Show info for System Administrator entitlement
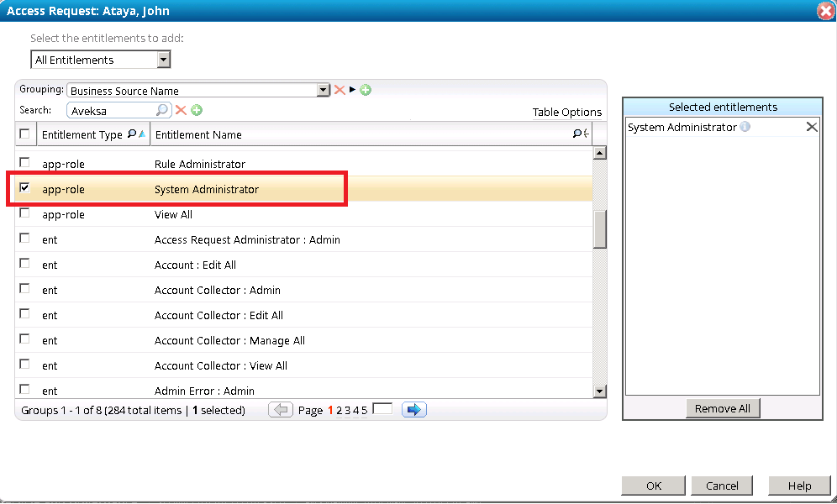Screen dimensions: 837x504 tap(745, 128)
